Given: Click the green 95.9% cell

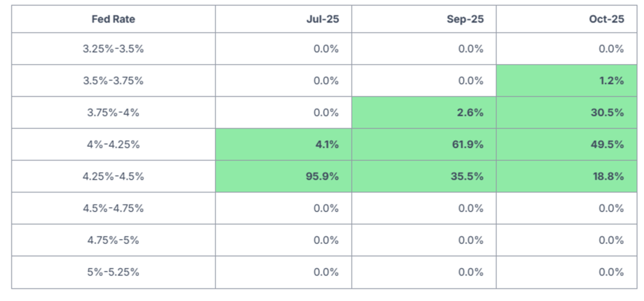Looking at the screenshot, I should [x=322, y=176].
